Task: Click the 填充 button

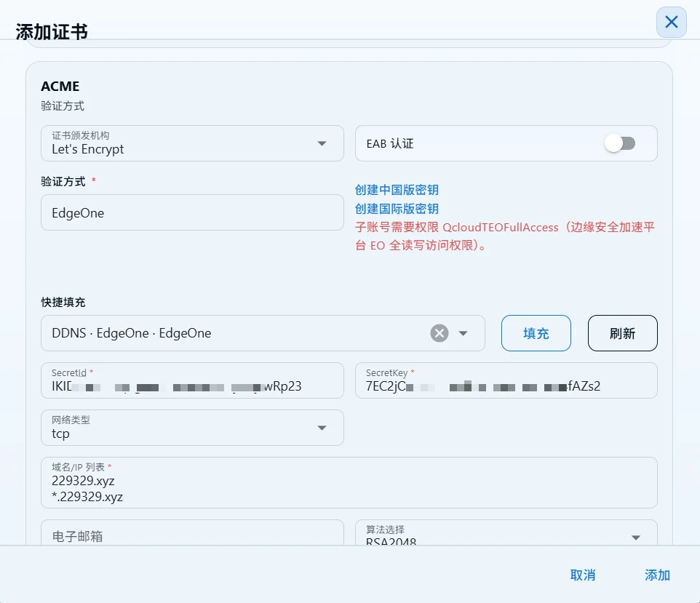Action: (536, 333)
